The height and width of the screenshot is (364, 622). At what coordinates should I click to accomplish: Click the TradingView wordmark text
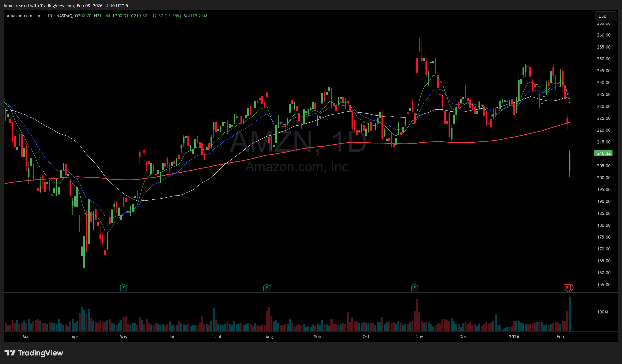41,353
